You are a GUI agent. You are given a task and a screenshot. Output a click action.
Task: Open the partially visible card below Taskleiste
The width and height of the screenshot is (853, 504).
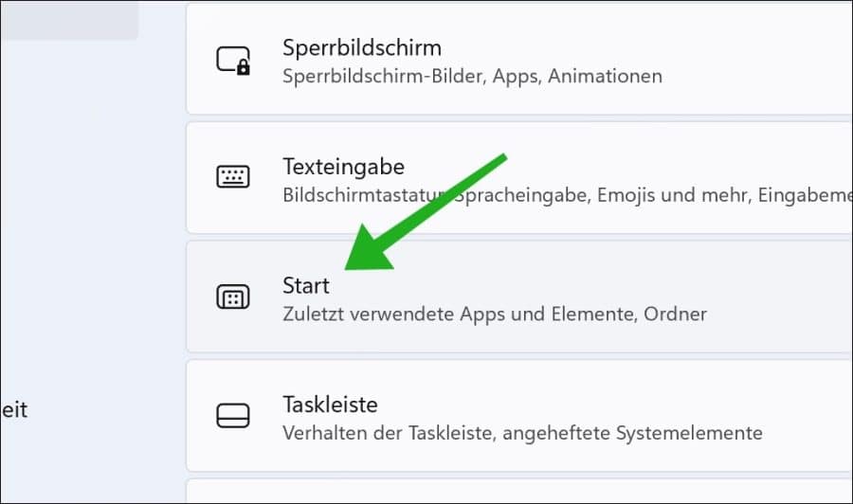click(519, 491)
